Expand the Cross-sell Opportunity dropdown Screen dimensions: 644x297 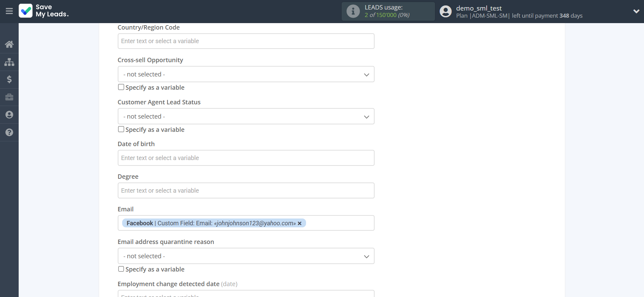(246, 74)
